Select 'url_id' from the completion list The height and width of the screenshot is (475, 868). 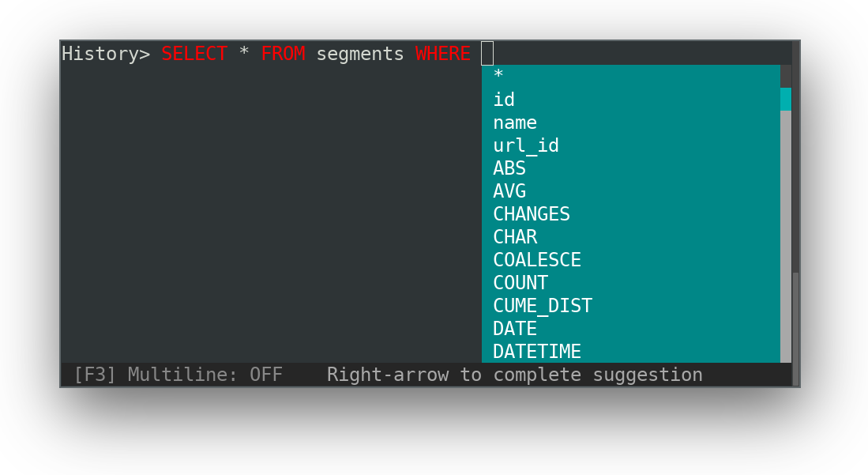point(630,145)
